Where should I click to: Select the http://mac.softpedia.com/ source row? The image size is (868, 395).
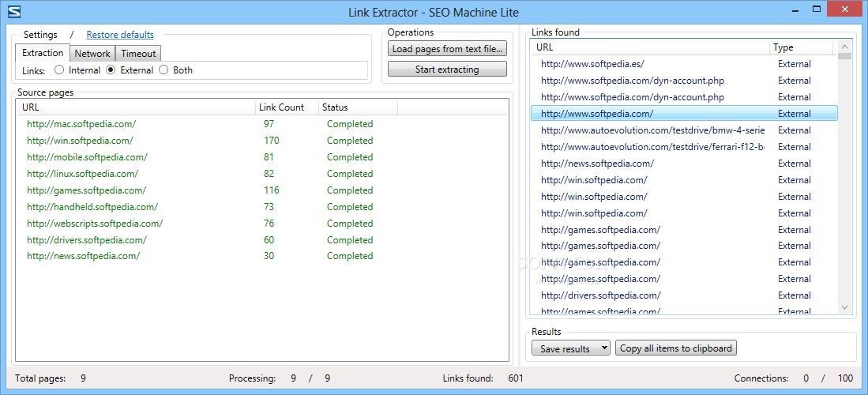(261, 124)
